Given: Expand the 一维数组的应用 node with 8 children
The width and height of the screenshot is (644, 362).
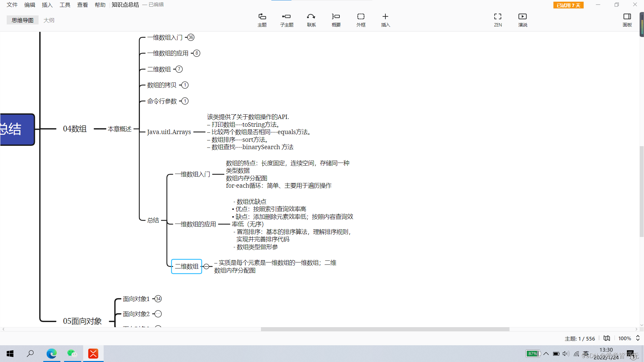Looking at the screenshot, I should click(197, 53).
